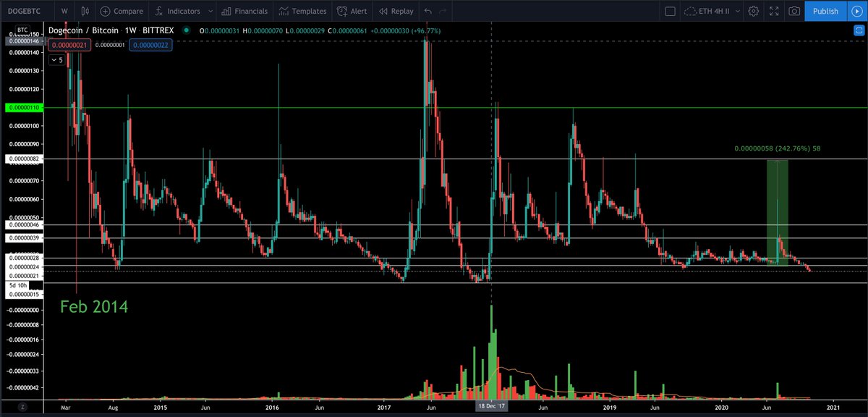Click the 0.00000039 price axis label
Image resolution: width=868 pixels, height=417 pixels.
(x=25, y=238)
